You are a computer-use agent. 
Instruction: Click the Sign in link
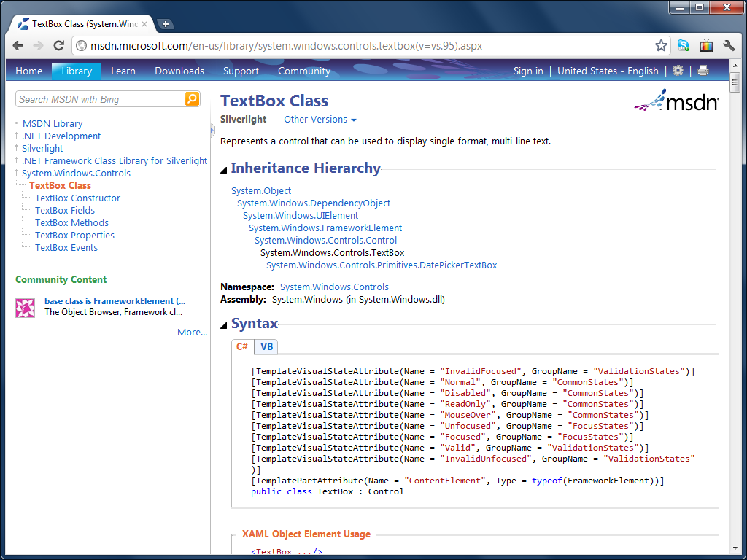tap(528, 71)
